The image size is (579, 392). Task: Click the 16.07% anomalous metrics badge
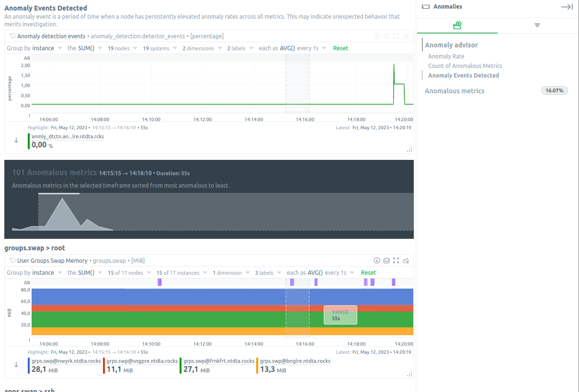[x=554, y=90]
